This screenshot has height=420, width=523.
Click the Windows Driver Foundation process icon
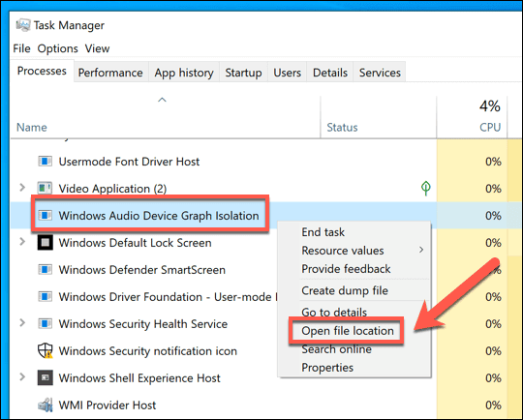click(45, 296)
